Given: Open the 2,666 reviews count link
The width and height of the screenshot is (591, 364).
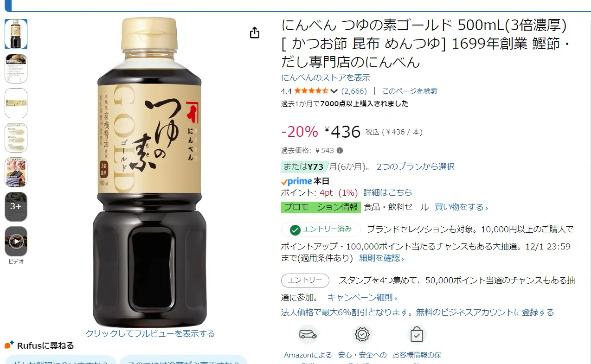Looking at the screenshot, I should point(354,91).
